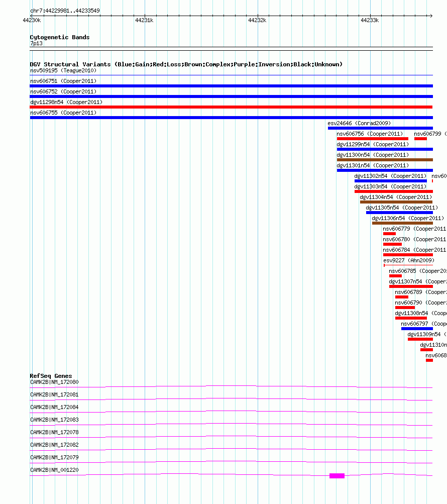Click the nsv606752 (Cooper2011) label
Image resolution: width=447 pixels, height=504 pixels.
tap(63, 91)
